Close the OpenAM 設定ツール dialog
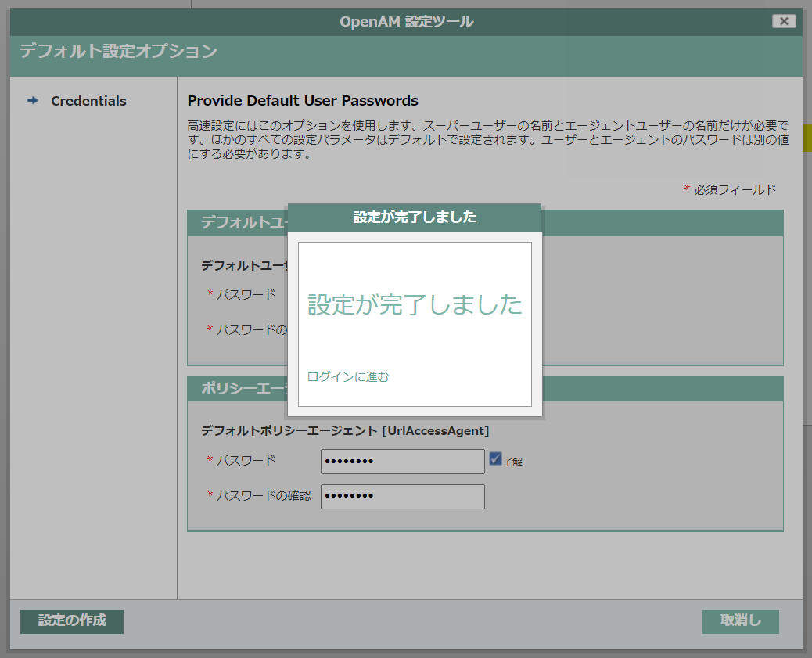812x658 pixels. point(784,21)
